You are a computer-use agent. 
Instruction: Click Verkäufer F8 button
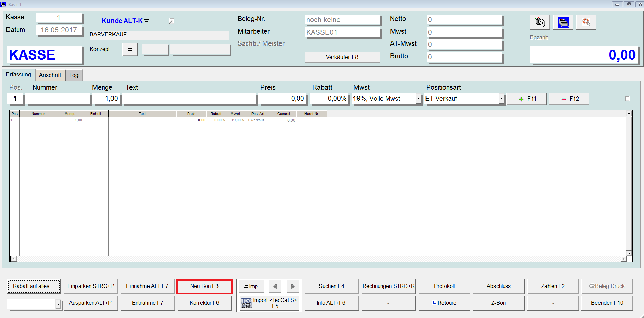coord(342,57)
